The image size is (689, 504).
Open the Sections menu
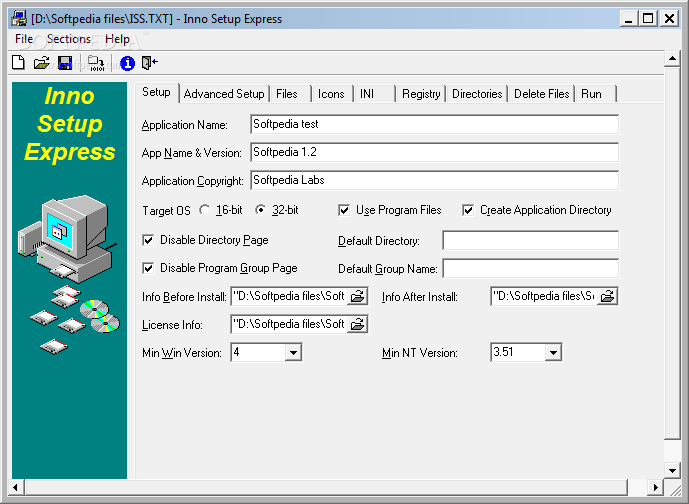coord(69,39)
